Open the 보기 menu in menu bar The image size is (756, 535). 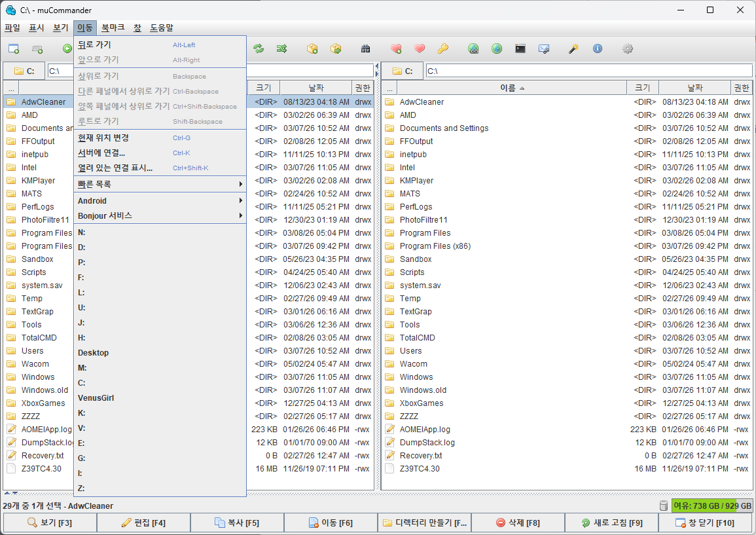click(61, 28)
